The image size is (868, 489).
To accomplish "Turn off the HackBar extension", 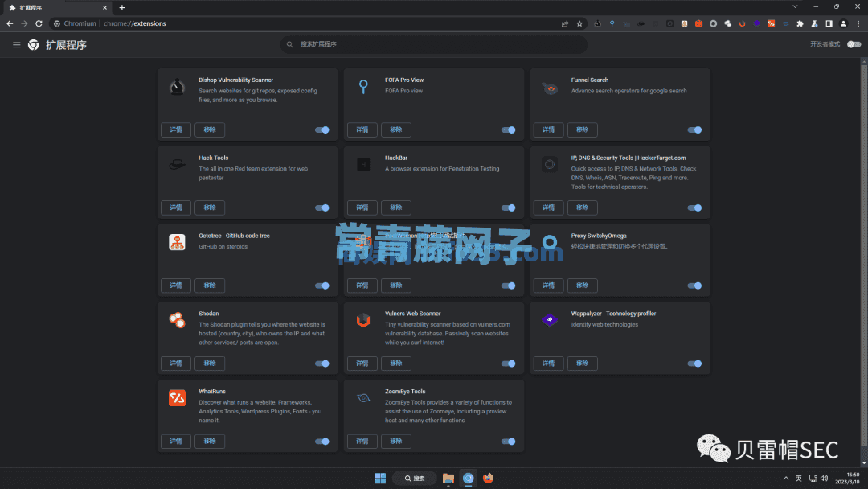I will (508, 208).
